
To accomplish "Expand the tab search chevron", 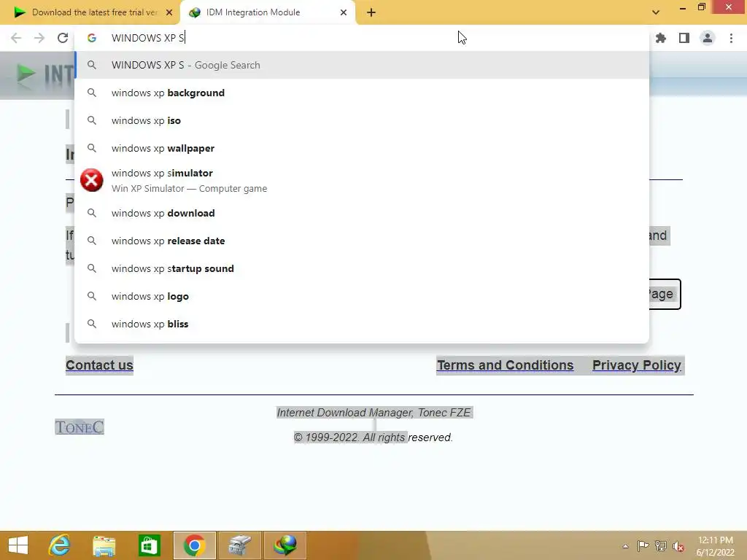I will [x=656, y=12].
